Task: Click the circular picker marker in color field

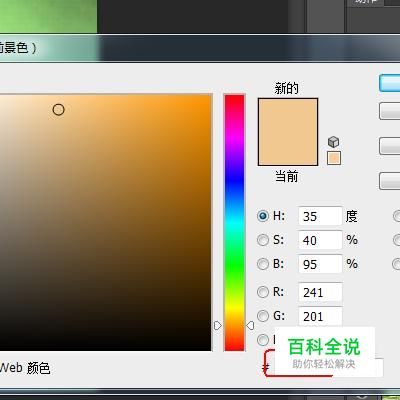Action: click(x=58, y=110)
